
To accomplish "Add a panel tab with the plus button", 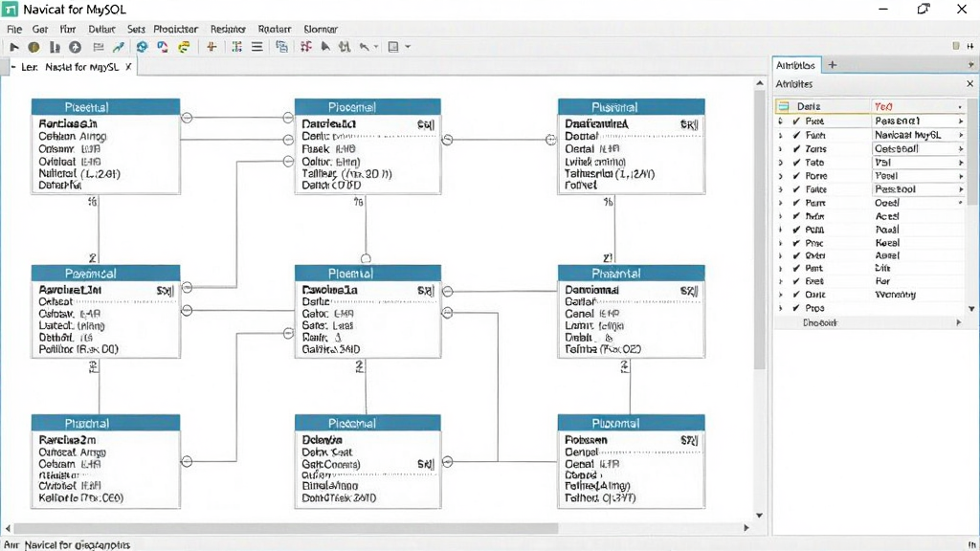I will (833, 65).
